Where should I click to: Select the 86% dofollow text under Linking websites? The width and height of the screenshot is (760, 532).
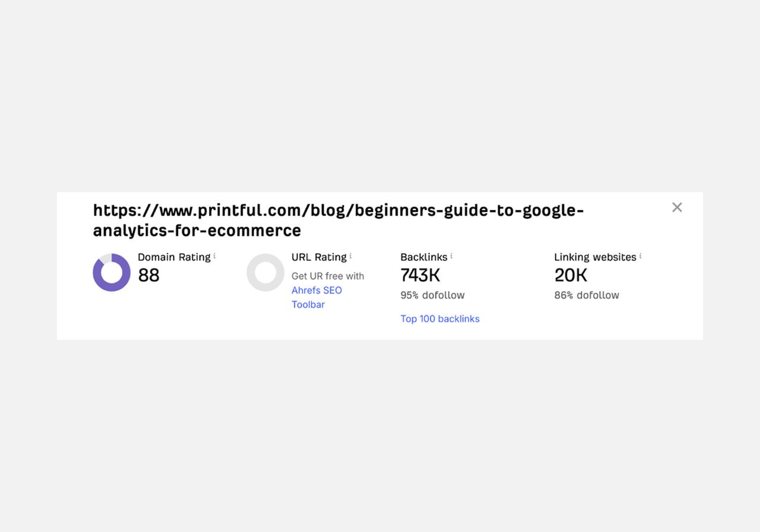click(586, 294)
